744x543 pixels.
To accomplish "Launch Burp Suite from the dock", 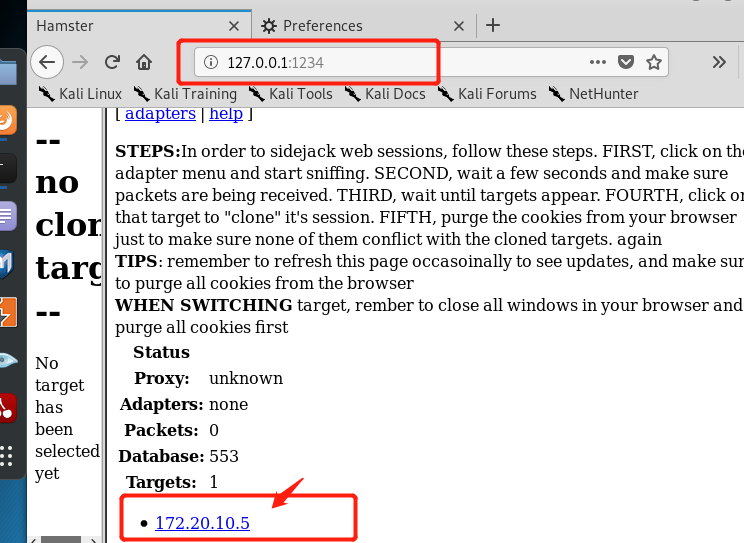I will click(8, 312).
